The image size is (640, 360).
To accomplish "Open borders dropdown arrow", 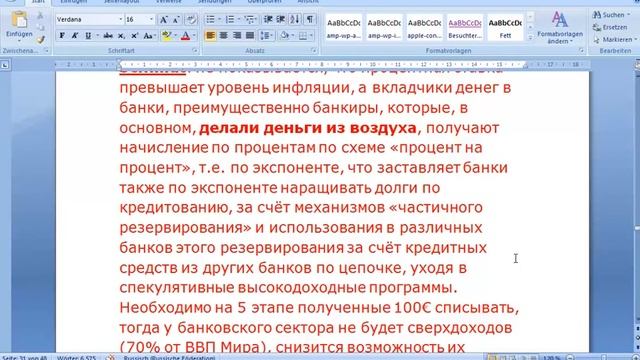I will [x=311, y=36].
